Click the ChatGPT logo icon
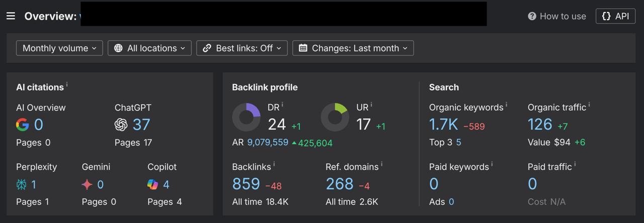 (121, 125)
